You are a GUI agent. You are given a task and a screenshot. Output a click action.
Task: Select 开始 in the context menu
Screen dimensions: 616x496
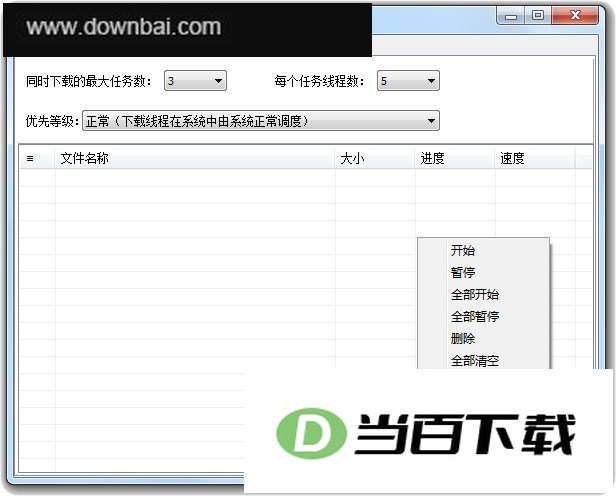484,250
